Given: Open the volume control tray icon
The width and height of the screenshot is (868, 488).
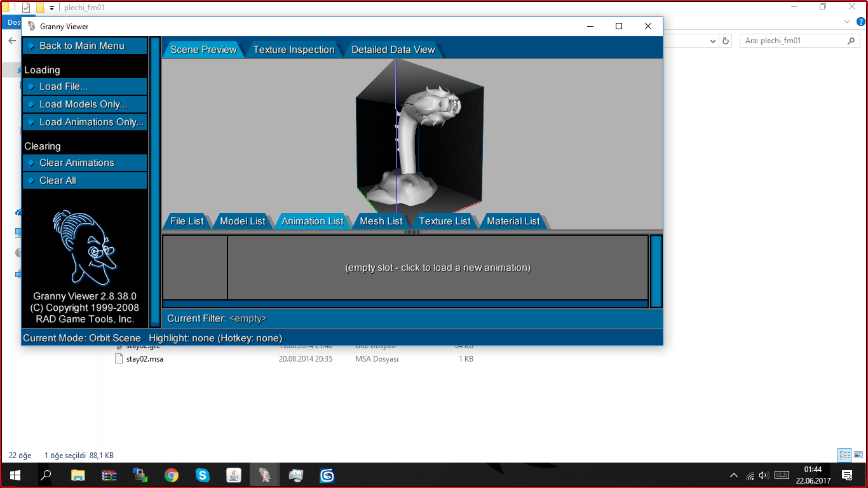Looking at the screenshot, I should (764, 475).
